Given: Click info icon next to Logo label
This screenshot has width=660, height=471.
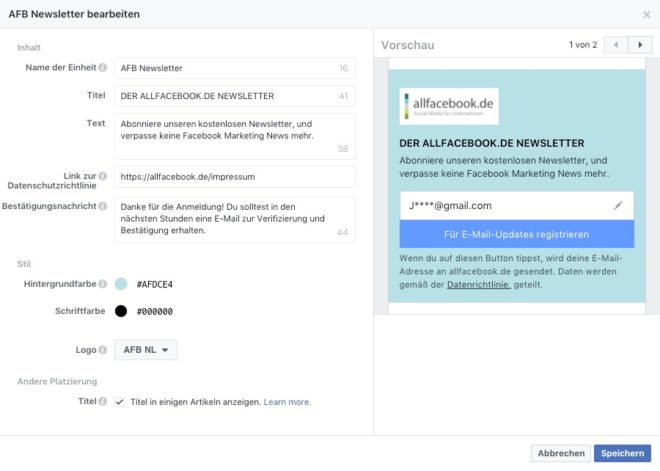Looking at the screenshot, I should [x=103, y=350].
